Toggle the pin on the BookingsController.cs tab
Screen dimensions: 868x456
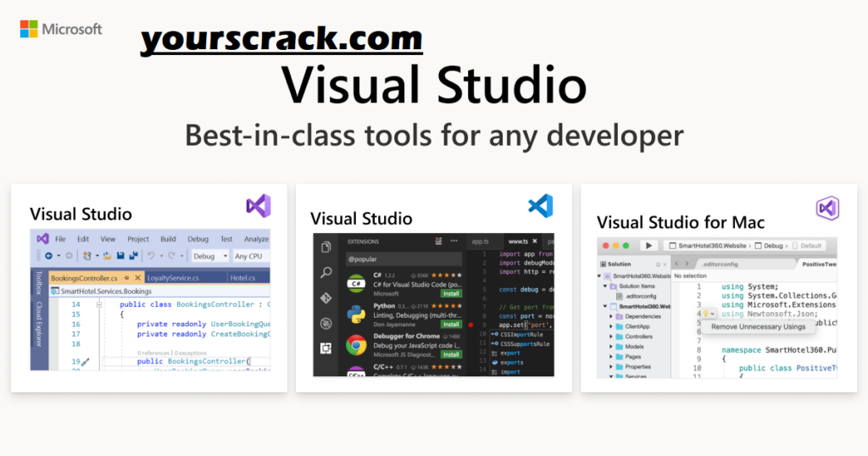point(127,278)
